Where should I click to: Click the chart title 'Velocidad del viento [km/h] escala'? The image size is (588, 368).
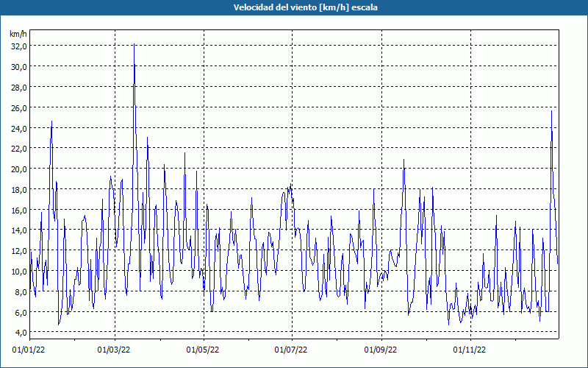click(x=305, y=7)
